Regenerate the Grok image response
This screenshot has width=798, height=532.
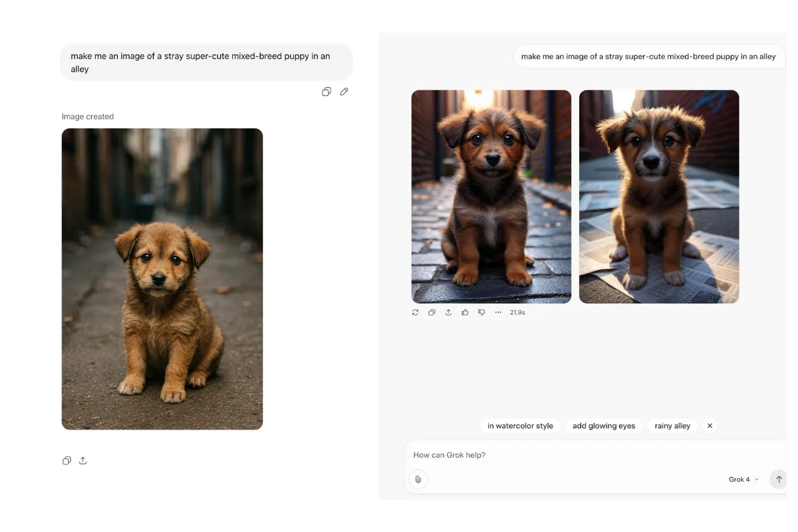tap(416, 312)
